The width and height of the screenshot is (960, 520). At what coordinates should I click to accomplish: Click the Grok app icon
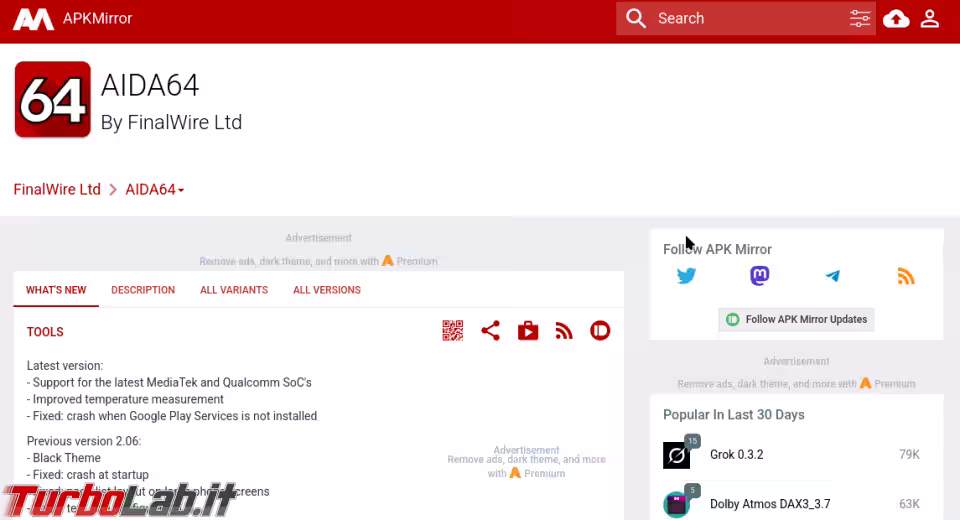click(x=677, y=455)
